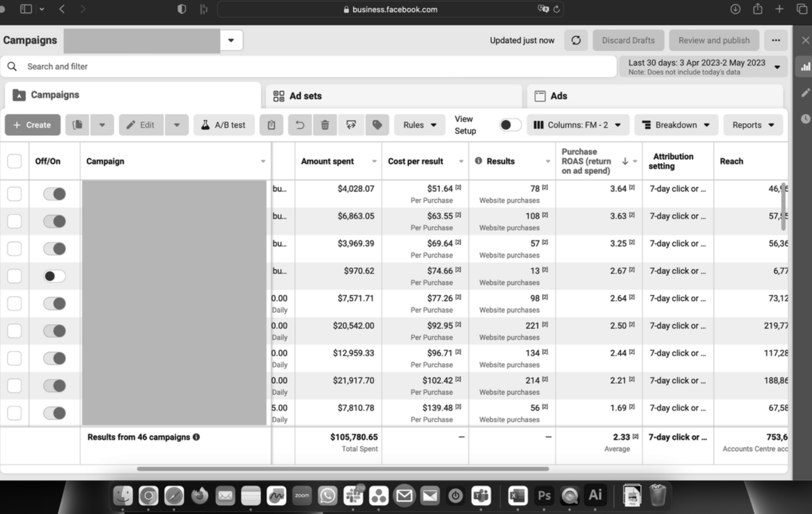Image resolution: width=812 pixels, height=514 pixels.
Task: Click the duplicate campaign icon
Action: 77,125
